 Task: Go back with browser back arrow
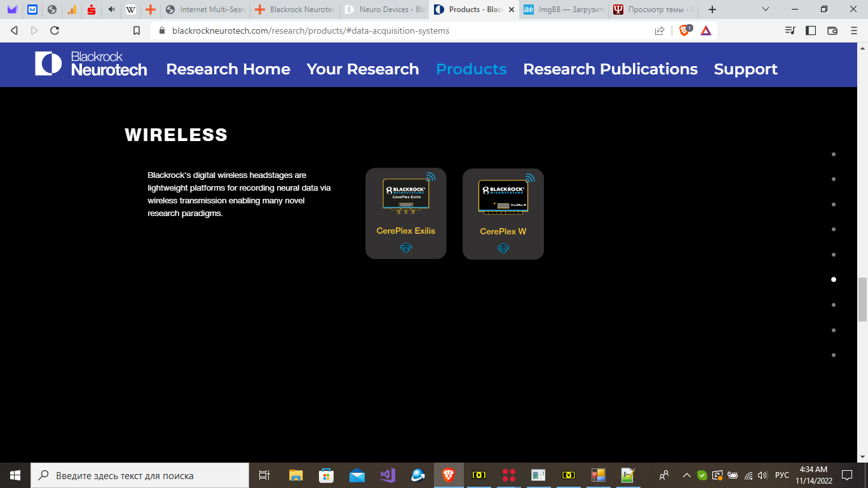point(14,30)
